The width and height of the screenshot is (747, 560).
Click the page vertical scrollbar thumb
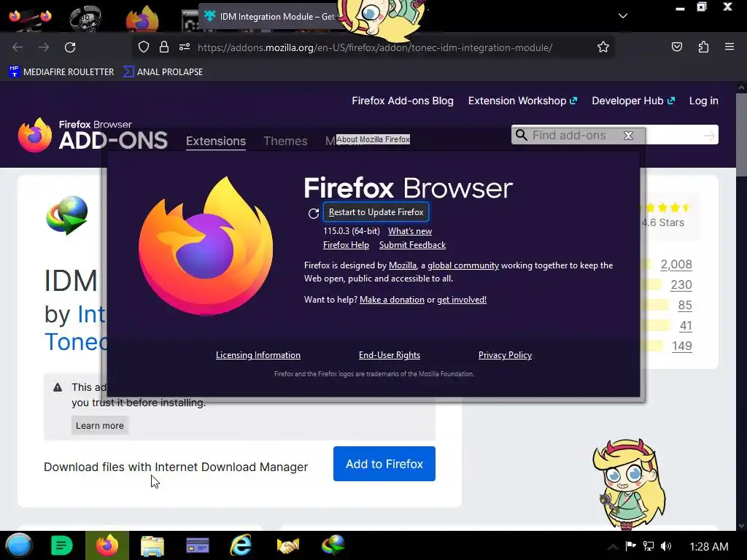click(x=741, y=135)
